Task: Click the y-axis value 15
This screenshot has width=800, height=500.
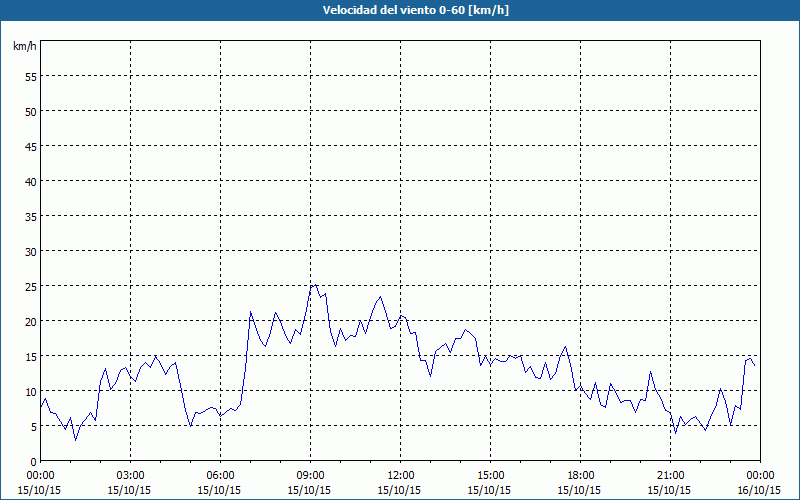Action: pos(31,357)
